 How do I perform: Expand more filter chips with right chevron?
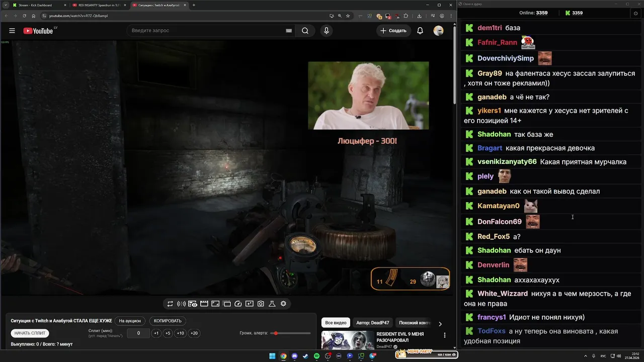click(440, 324)
